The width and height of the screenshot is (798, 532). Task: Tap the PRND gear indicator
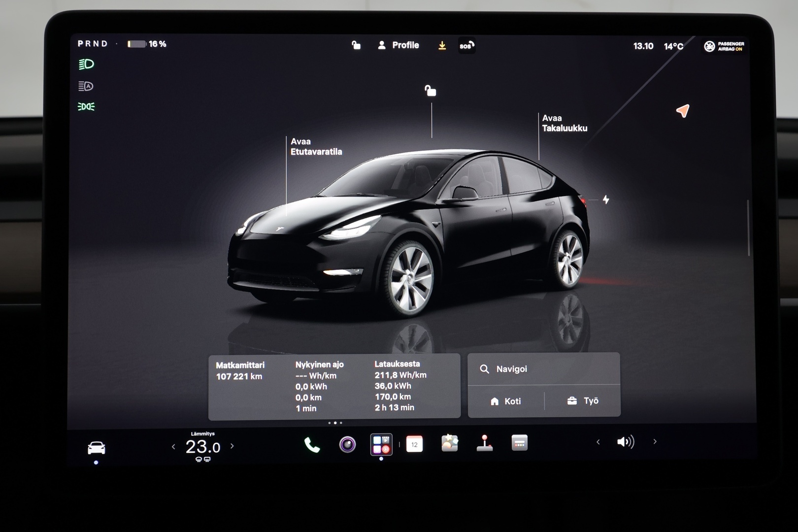[x=93, y=43]
